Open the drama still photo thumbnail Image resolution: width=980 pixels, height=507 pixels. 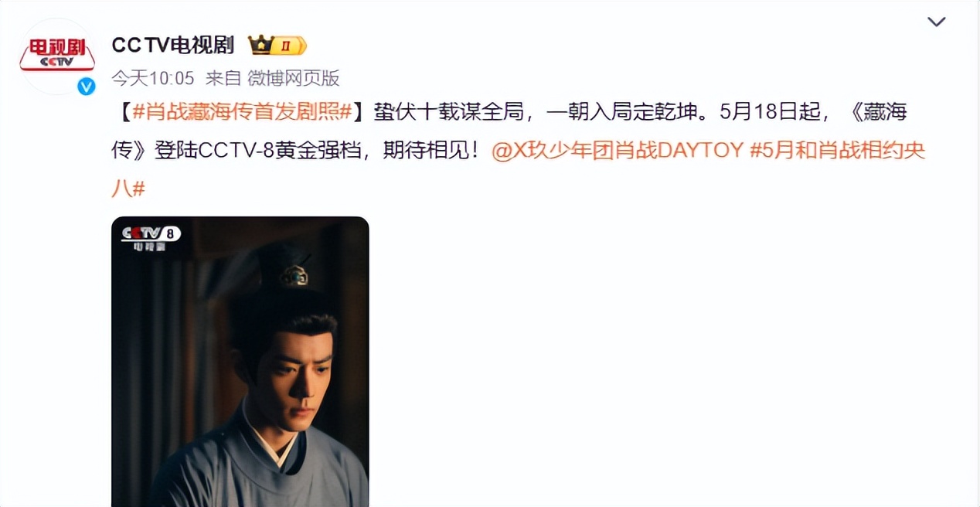[x=240, y=362]
